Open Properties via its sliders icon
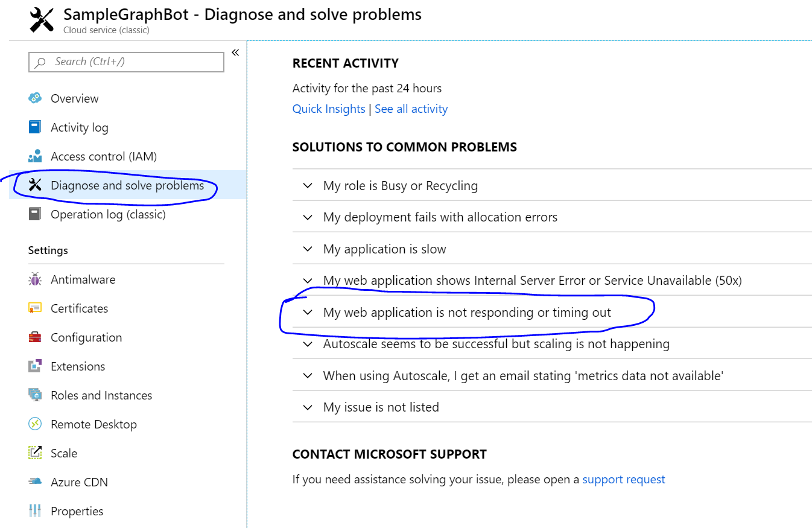 (35, 511)
